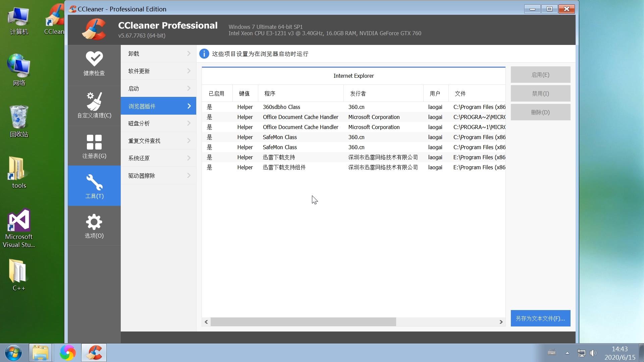Open Recycle Bin desktop icon
Image resolution: width=644 pixels, height=362 pixels.
tap(19, 121)
